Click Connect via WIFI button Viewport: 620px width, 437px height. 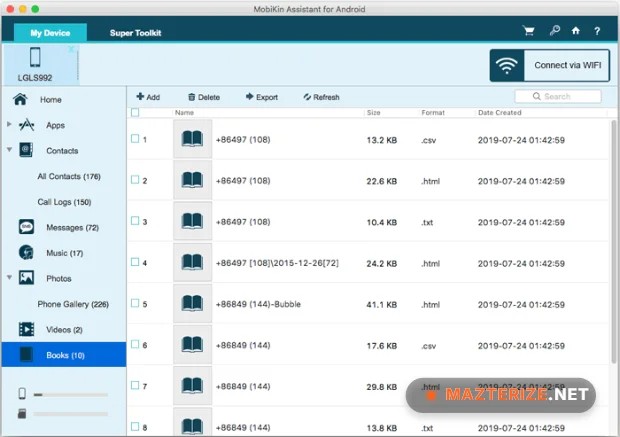click(550, 66)
